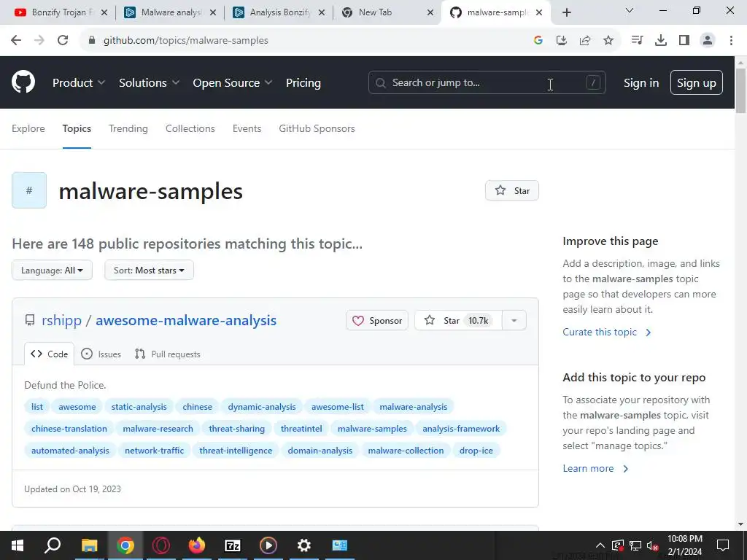Expand Solutions menu
747x560 pixels.
[x=149, y=83]
